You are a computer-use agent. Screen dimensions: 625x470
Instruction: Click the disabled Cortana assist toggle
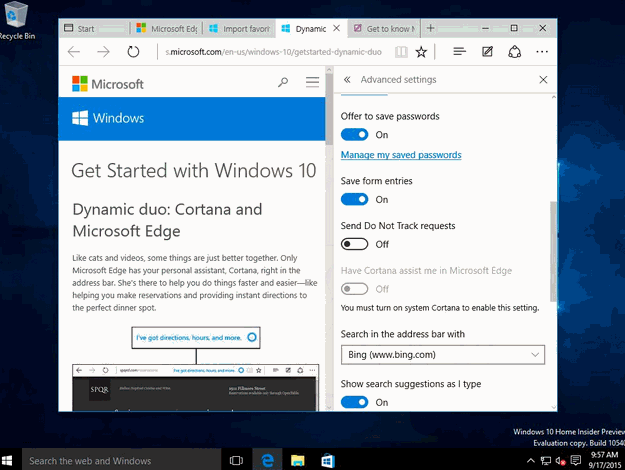tap(354, 289)
